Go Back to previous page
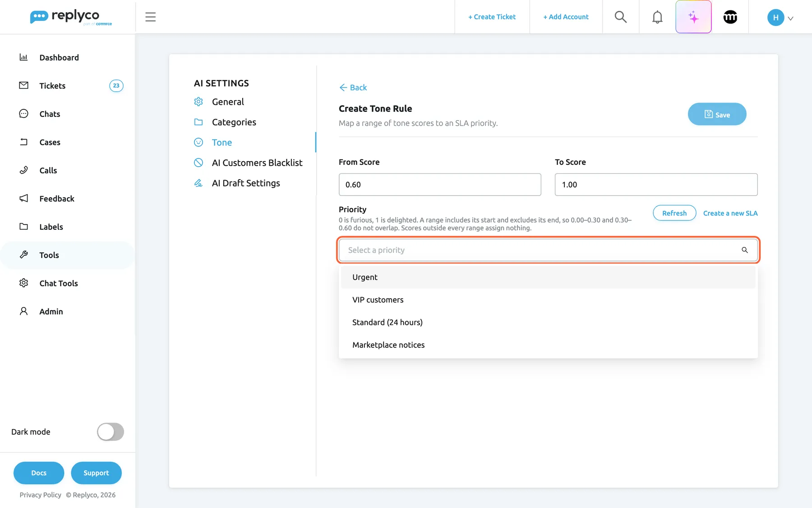This screenshot has height=508, width=812. coord(353,88)
